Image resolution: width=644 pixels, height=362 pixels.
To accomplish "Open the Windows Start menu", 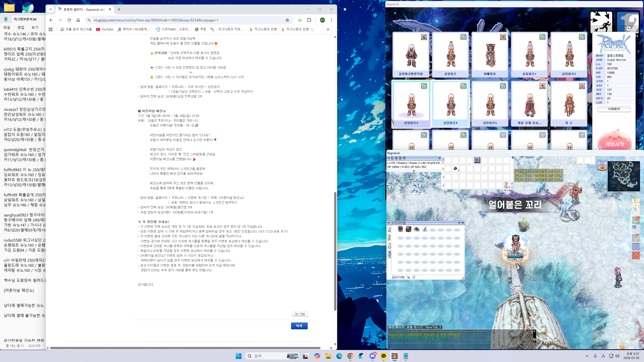I will click(238, 356).
